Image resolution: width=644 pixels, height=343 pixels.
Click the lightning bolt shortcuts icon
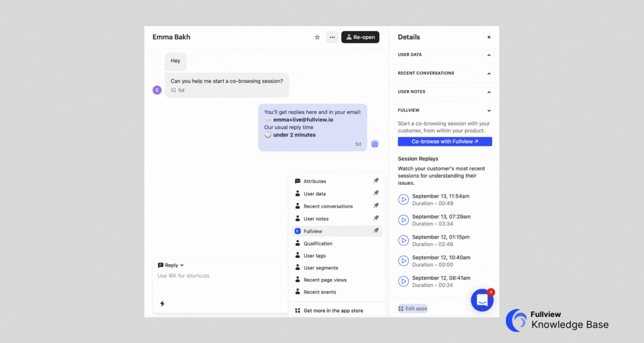(x=162, y=304)
